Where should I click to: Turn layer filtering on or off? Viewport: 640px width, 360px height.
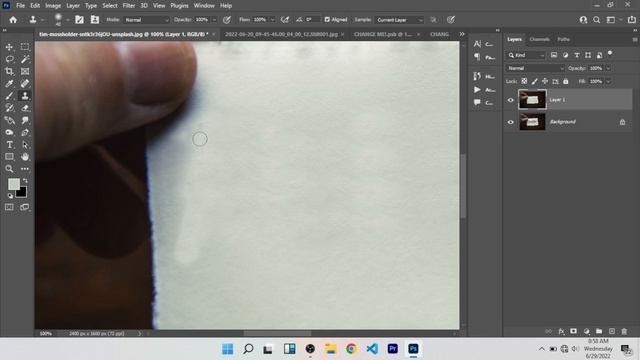coord(610,53)
